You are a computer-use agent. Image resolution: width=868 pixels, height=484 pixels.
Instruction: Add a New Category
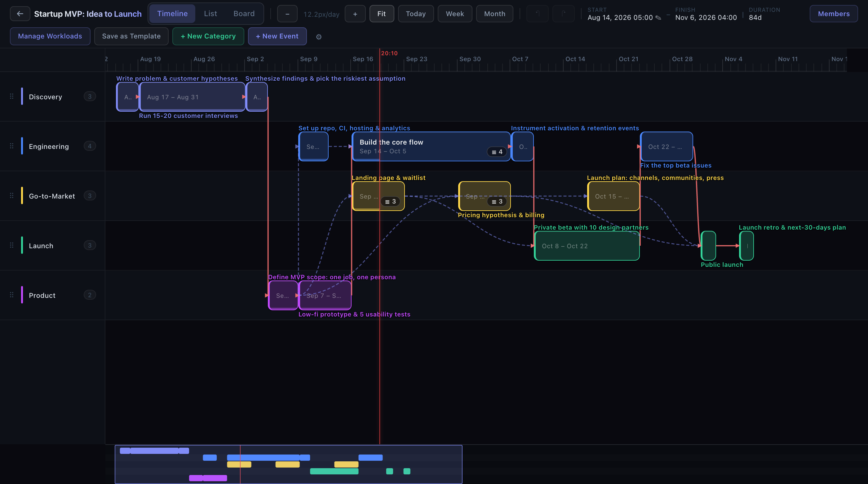208,36
